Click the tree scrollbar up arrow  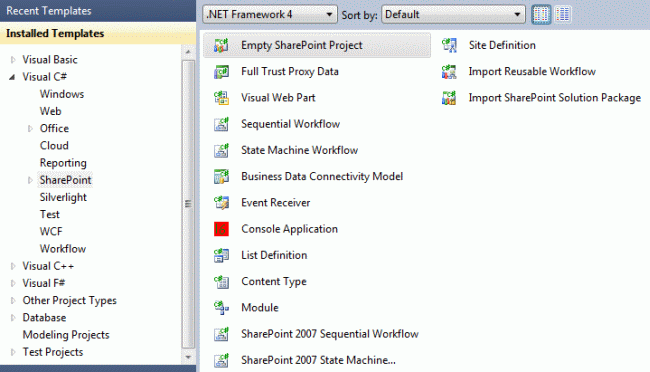pyautogui.click(x=188, y=52)
